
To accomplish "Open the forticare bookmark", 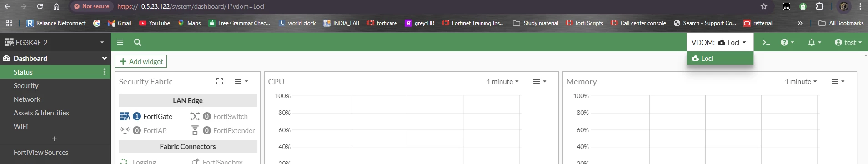I will tap(382, 23).
